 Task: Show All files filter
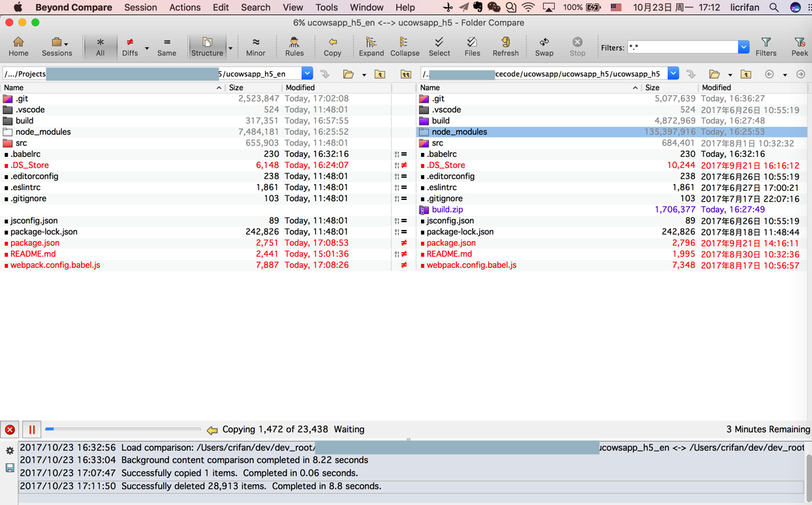(100, 46)
